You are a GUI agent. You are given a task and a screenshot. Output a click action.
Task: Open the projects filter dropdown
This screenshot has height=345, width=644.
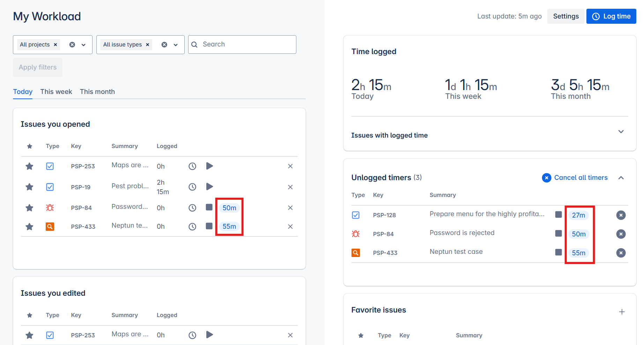(83, 45)
